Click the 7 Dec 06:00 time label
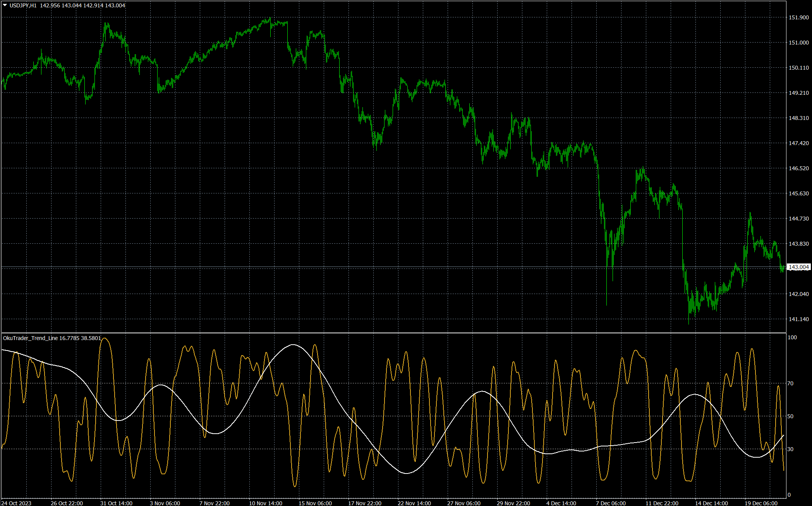This screenshot has width=812, height=506. pos(611,503)
